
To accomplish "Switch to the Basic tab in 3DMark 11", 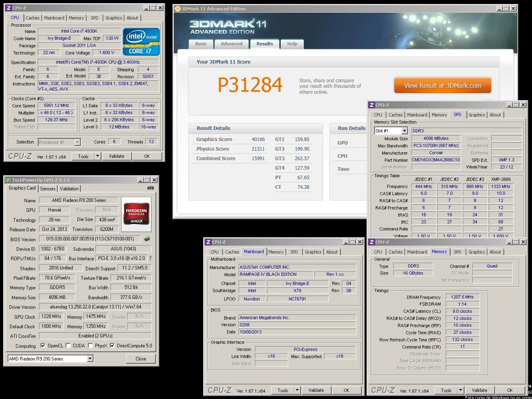I will [201, 44].
